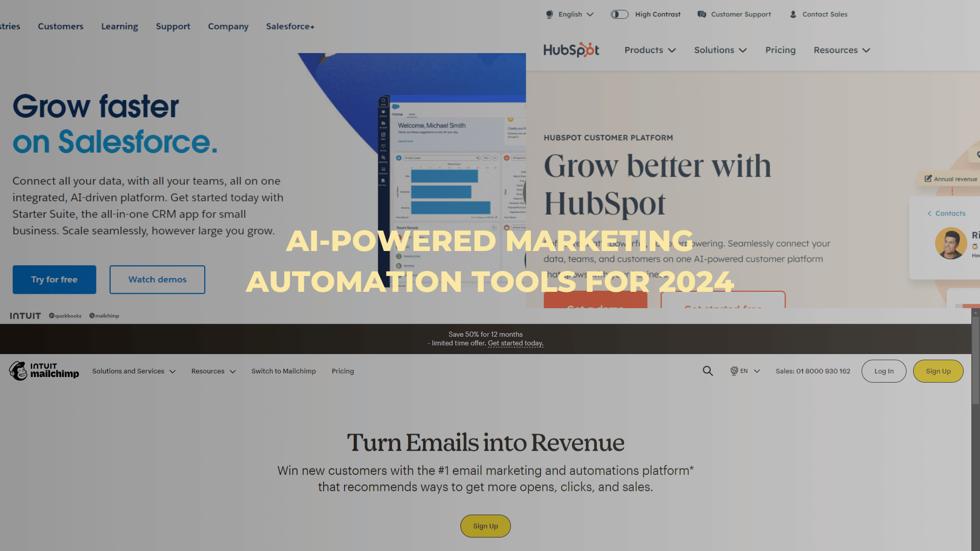This screenshot has height=551, width=980.
Task: Expand the HubSpot Resources dropdown
Action: point(841,50)
